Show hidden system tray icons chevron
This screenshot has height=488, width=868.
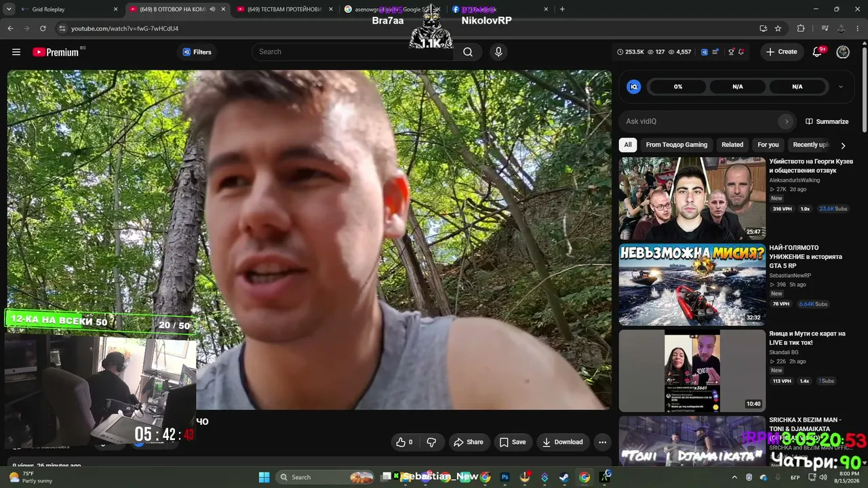tap(734, 477)
